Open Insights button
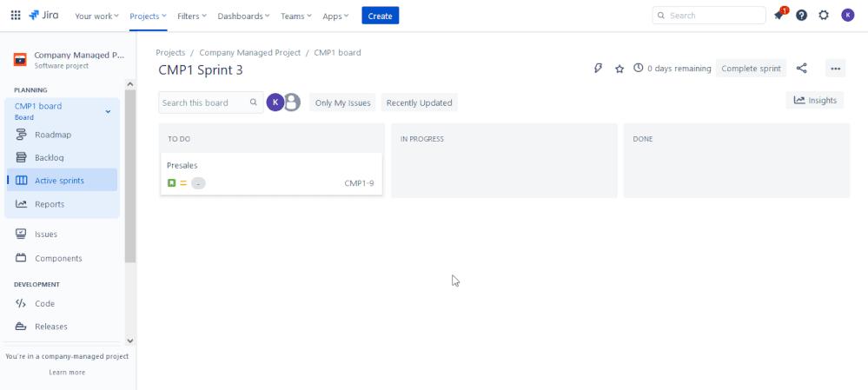 [815, 100]
